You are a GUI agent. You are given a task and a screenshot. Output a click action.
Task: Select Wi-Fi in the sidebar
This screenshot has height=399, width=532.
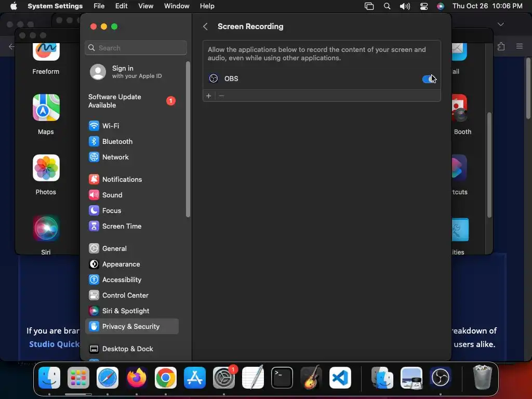pos(132,126)
